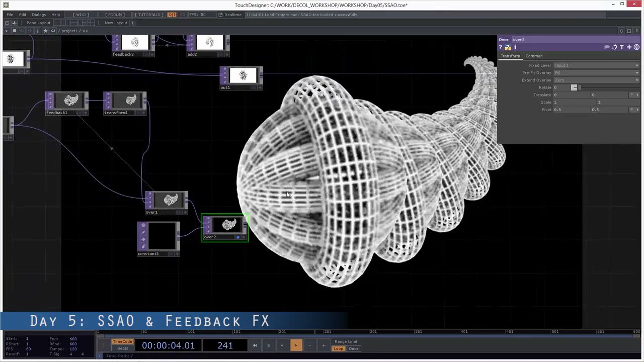This screenshot has height=362, width=644.
Task: Click the home icon next to the project path
Action: point(52,30)
